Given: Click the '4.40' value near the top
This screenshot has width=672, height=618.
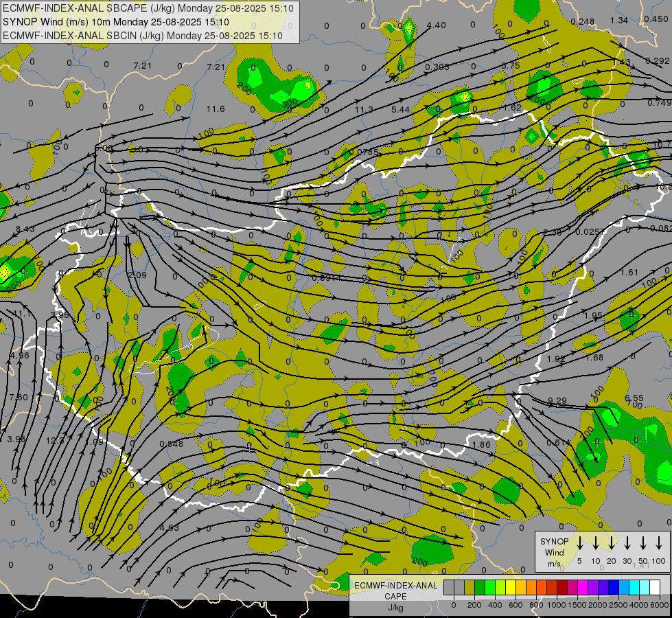Looking at the screenshot, I should [437, 25].
